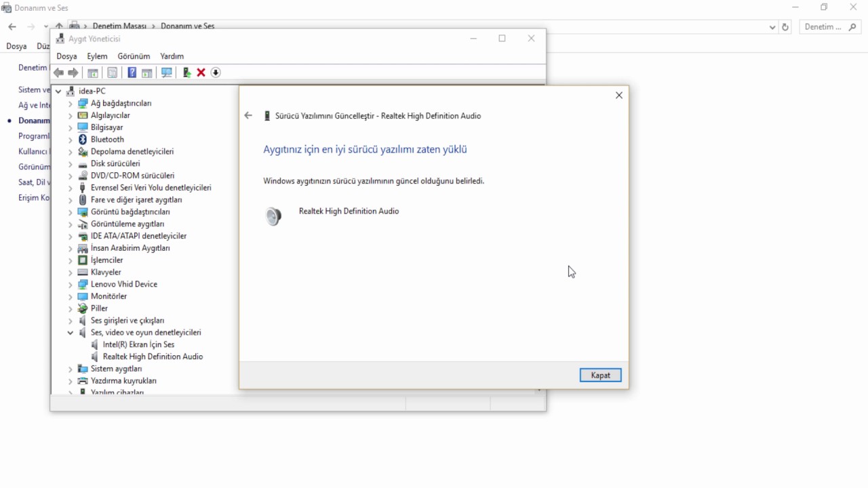
Task: Click the Disable device down-arrow icon
Action: (x=216, y=73)
